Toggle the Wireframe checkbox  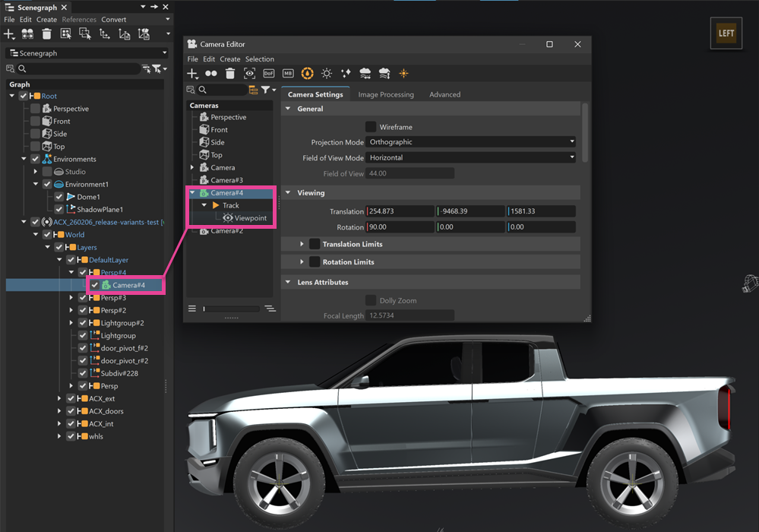pos(371,127)
